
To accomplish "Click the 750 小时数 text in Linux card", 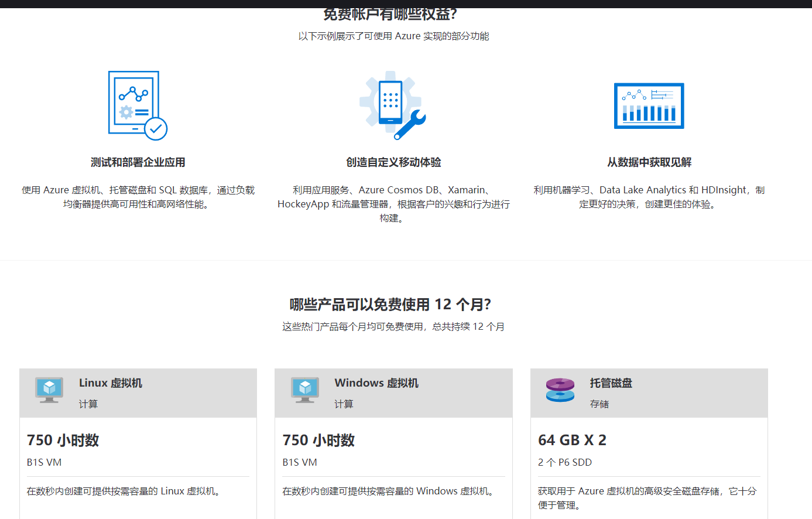I will (63, 441).
